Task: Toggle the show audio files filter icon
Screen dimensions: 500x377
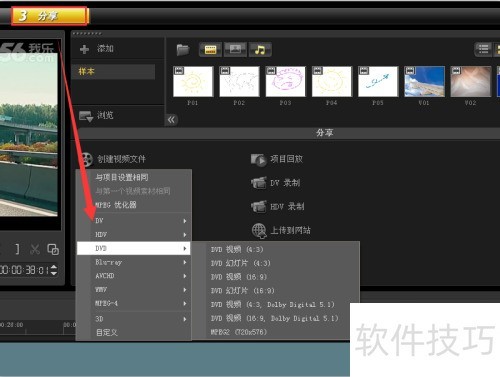Action: [x=260, y=50]
